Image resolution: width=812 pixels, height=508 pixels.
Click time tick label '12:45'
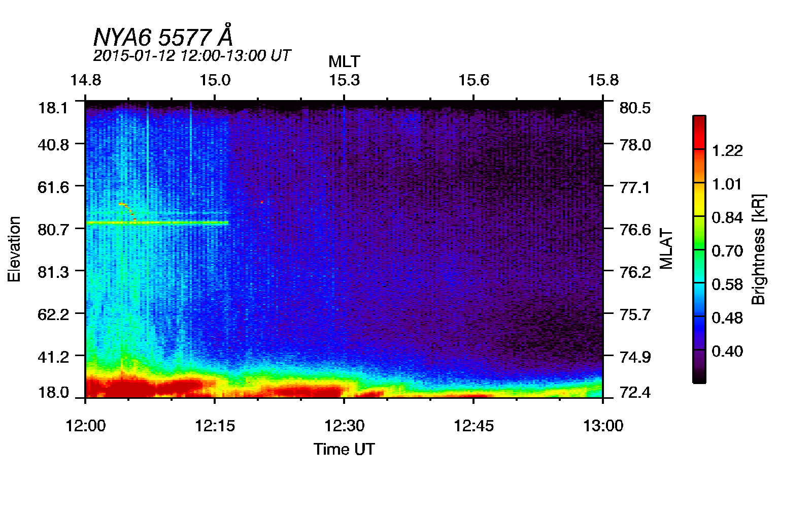473,425
